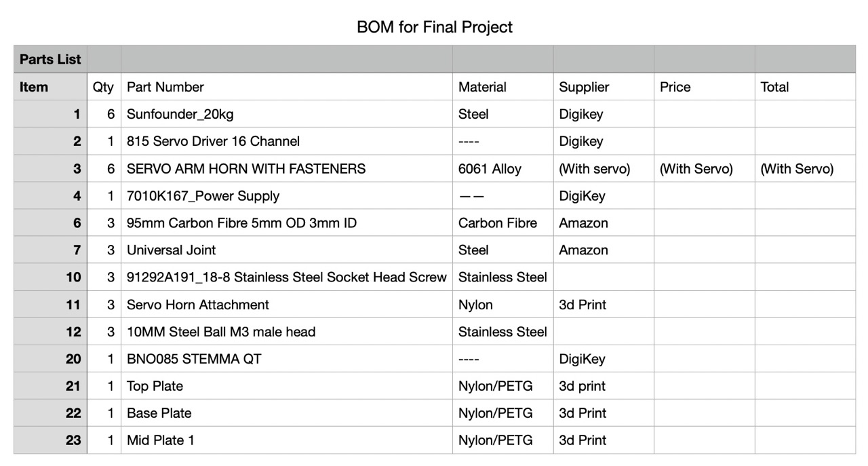Select the Price column header cell
Image resolution: width=868 pixels, height=466 pixels.
pos(704,87)
